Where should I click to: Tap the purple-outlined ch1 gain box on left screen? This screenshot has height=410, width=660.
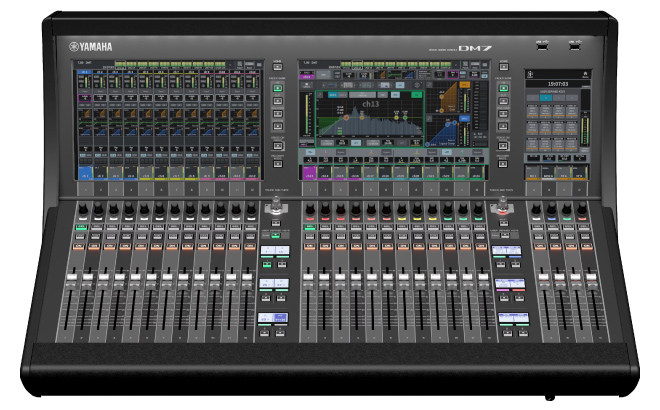[x=85, y=98]
